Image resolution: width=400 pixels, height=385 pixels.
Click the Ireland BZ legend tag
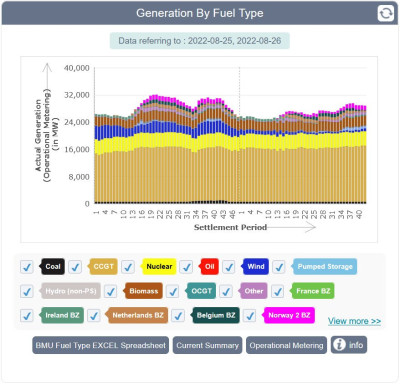point(61,315)
